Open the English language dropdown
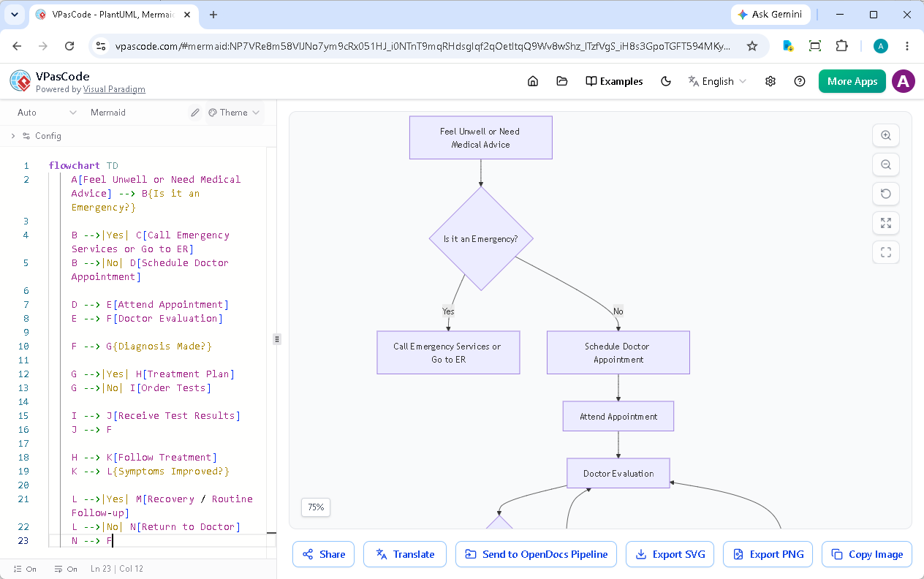924x579 pixels. (x=717, y=81)
